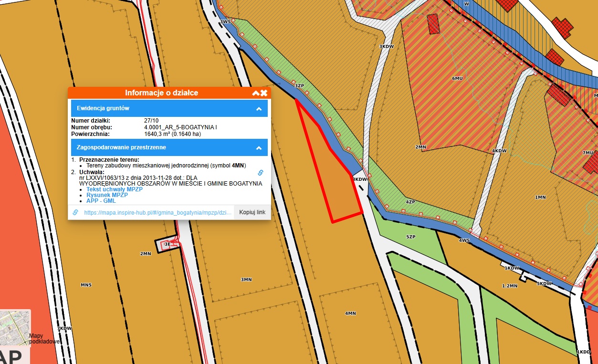Open the Mapy podkładowe basemap thumbnail
The height and width of the screenshot is (364, 598).
click(15, 327)
